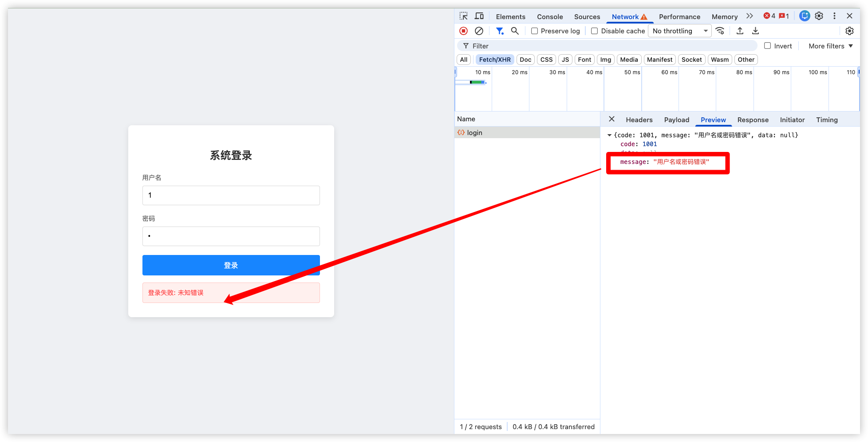Enable the Disable cache checkbox
This screenshot has height=442, width=868.
click(595, 31)
